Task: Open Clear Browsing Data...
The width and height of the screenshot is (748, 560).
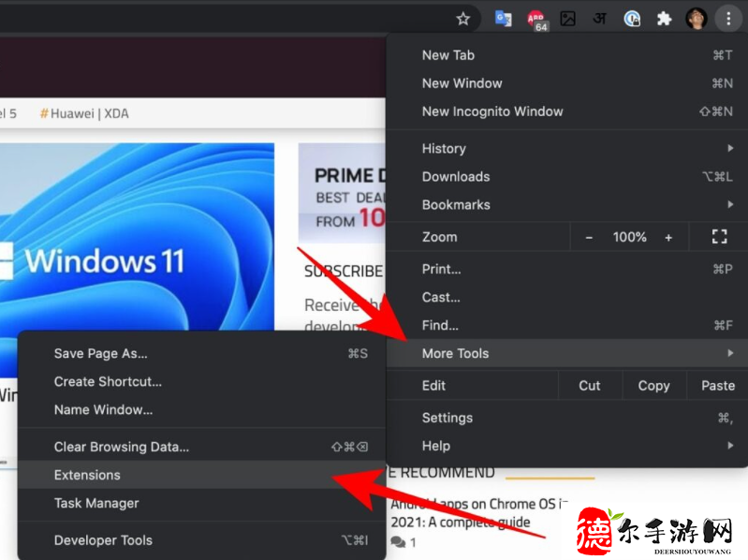Action: pyautogui.click(x=202, y=447)
